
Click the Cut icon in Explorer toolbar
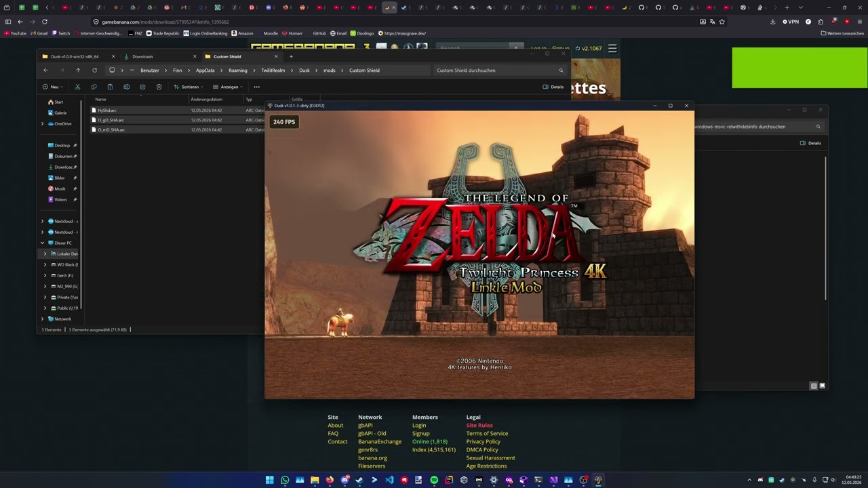coord(77,87)
